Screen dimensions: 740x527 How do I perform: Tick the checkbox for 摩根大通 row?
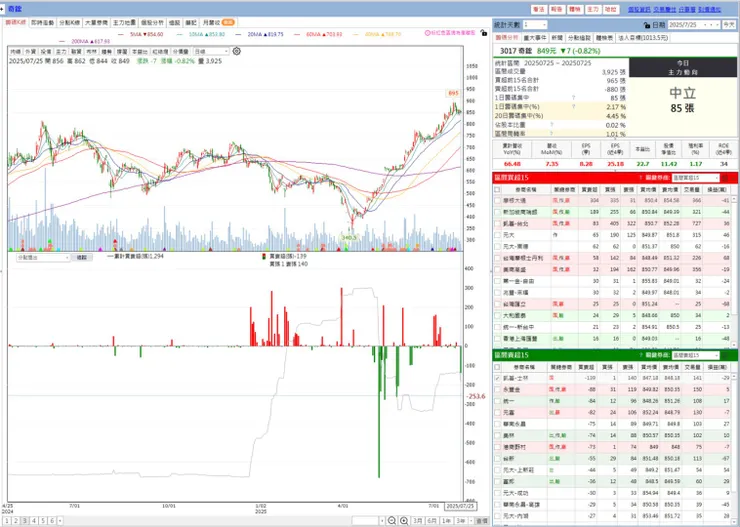pos(497,201)
